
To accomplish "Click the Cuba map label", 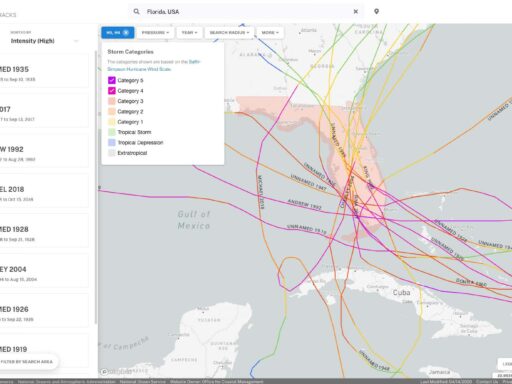I will pyautogui.click(x=401, y=293).
